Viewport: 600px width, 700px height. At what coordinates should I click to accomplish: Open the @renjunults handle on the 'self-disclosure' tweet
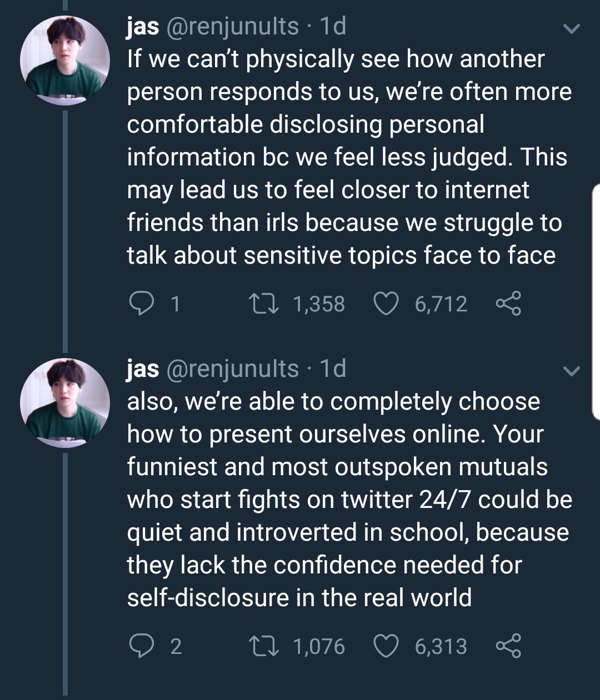[x=233, y=369]
